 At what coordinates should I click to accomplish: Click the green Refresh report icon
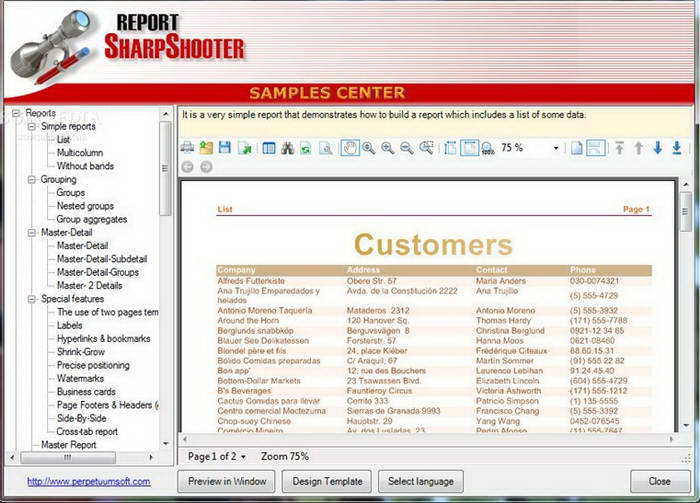306,148
